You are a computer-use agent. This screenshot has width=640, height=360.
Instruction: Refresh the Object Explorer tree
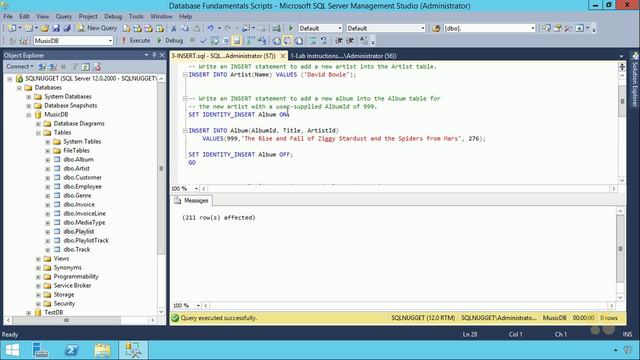click(x=85, y=67)
